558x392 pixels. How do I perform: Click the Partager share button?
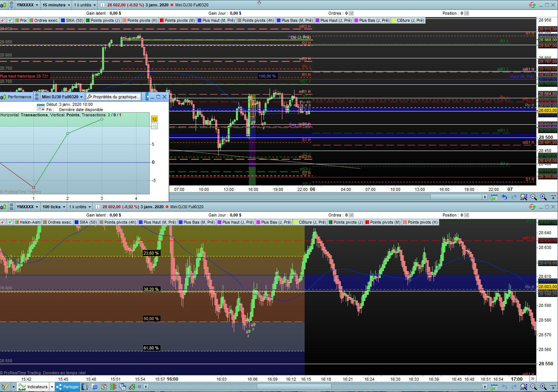tap(67, 387)
